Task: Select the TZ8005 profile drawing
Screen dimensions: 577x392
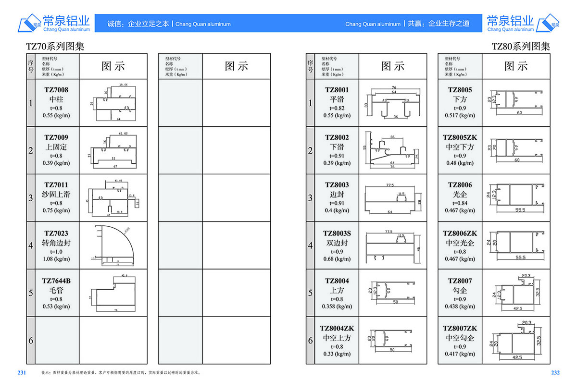Action: tap(515, 103)
